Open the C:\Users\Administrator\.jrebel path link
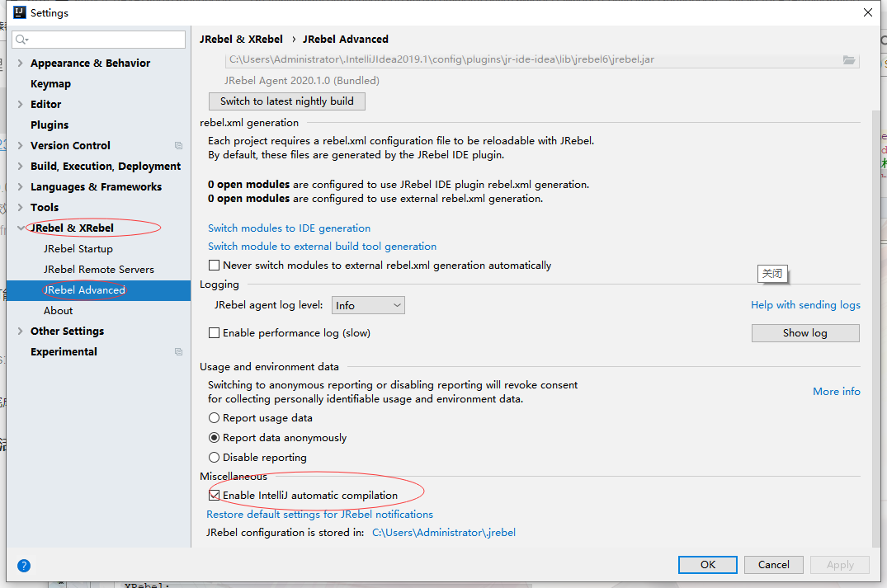Image resolution: width=887 pixels, height=588 pixels. point(444,533)
